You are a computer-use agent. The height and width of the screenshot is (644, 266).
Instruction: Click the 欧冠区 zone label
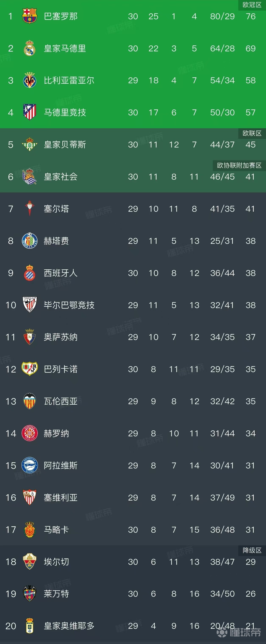click(252, 5)
